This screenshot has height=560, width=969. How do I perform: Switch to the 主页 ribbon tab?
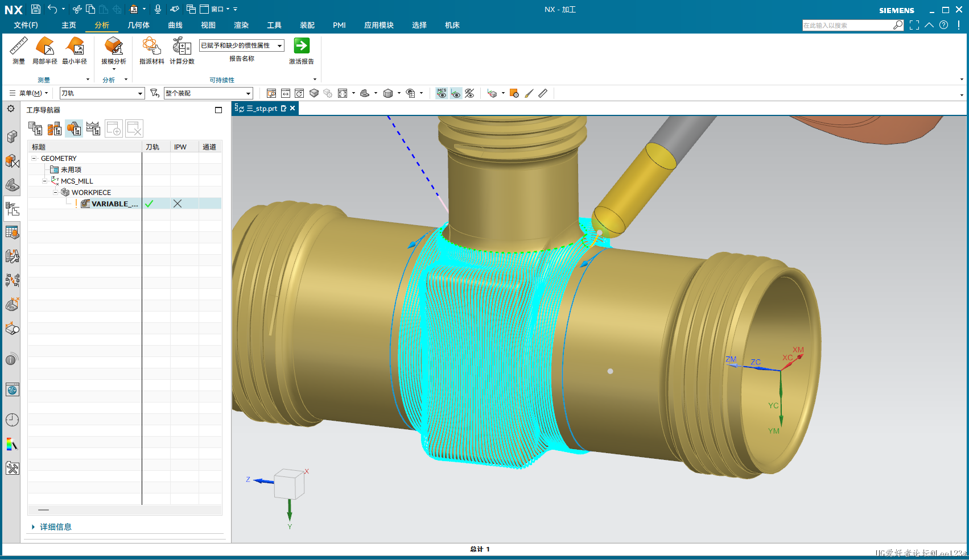coord(69,25)
